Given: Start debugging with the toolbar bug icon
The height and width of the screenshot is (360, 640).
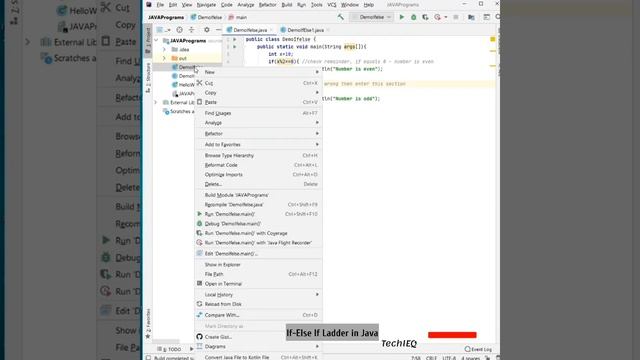Looking at the screenshot, I should coord(413,17).
